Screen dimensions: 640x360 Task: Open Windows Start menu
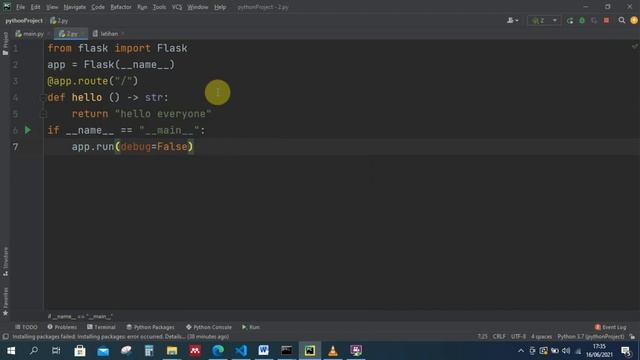(11, 351)
